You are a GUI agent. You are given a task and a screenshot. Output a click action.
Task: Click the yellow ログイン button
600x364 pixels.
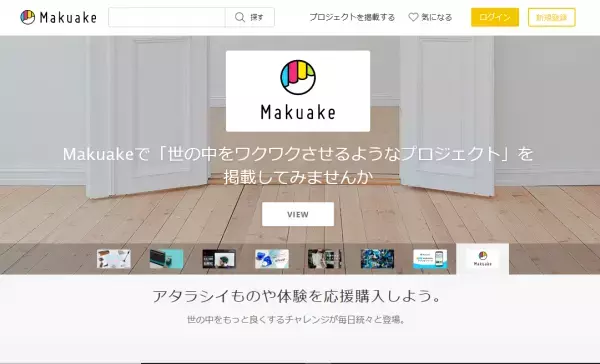click(x=495, y=17)
